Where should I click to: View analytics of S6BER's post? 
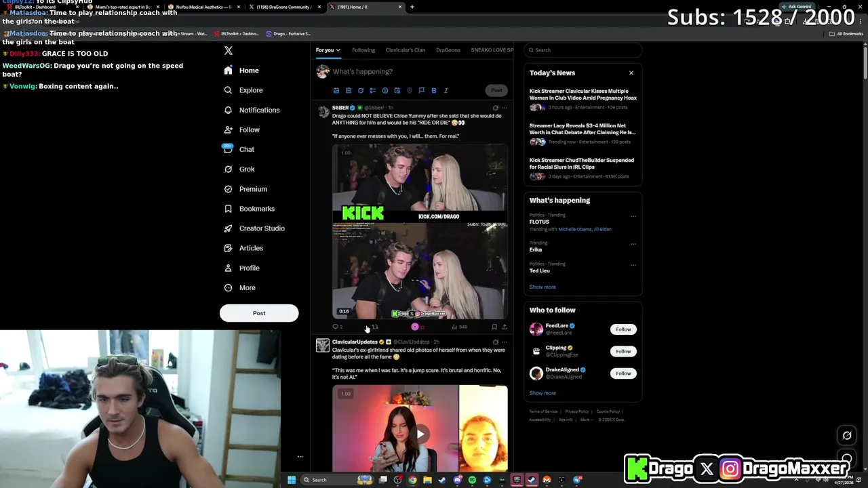point(459,327)
